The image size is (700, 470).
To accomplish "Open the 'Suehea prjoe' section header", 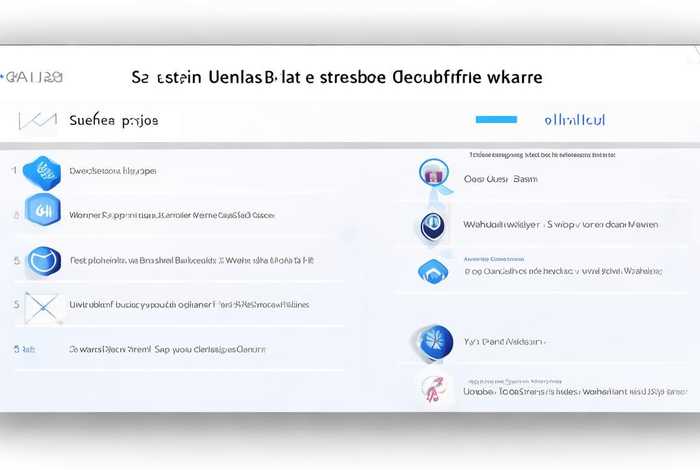I will coord(113,120).
